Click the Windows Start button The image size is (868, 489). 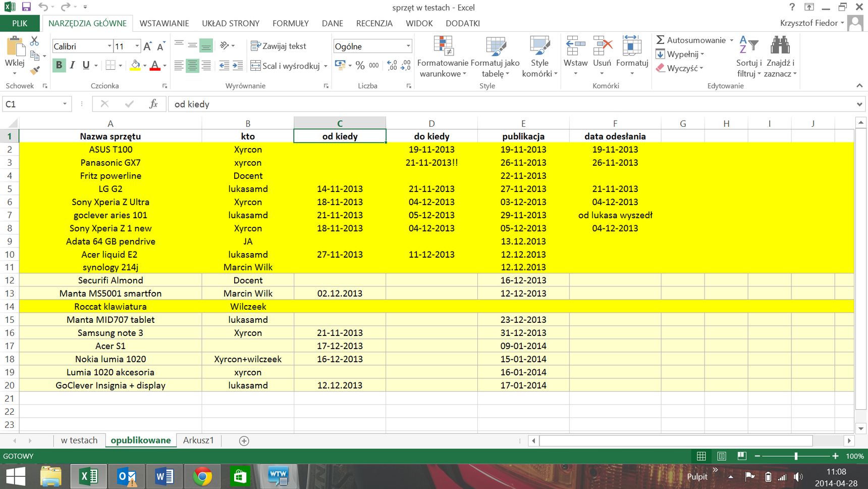pyautogui.click(x=16, y=476)
